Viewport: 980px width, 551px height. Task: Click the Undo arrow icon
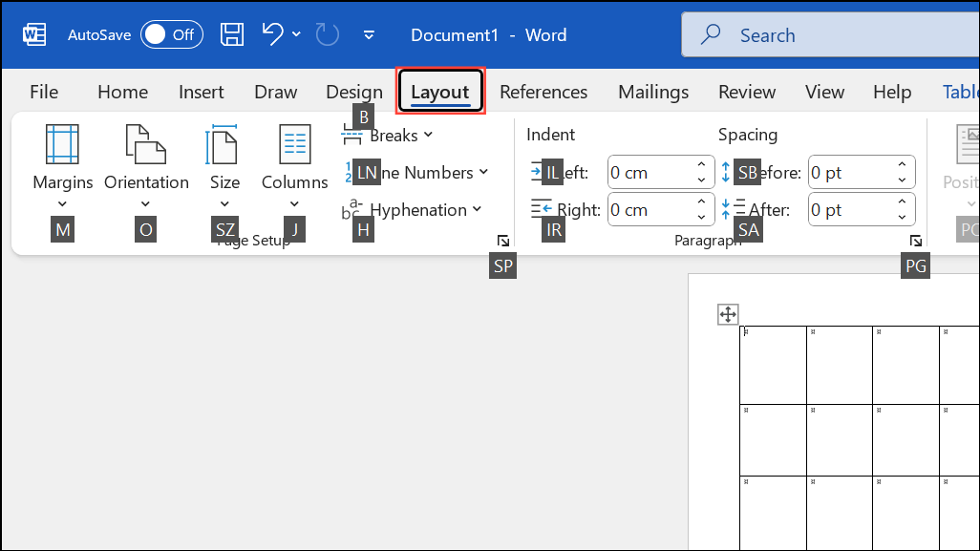coord(273,35)
